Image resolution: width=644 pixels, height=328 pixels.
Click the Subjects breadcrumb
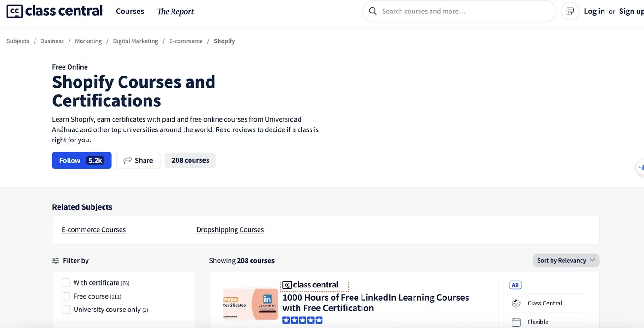18,41
